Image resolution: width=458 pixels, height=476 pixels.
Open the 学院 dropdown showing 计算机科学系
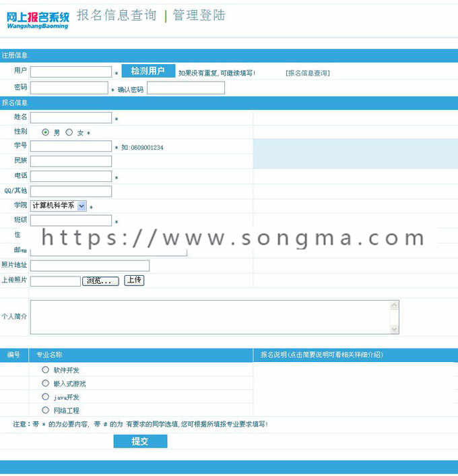coord(59,206)
